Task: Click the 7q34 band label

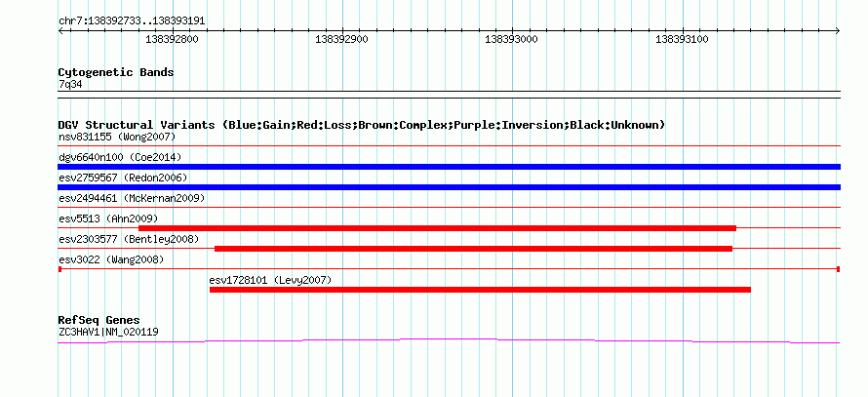Action: coord(70,85)
